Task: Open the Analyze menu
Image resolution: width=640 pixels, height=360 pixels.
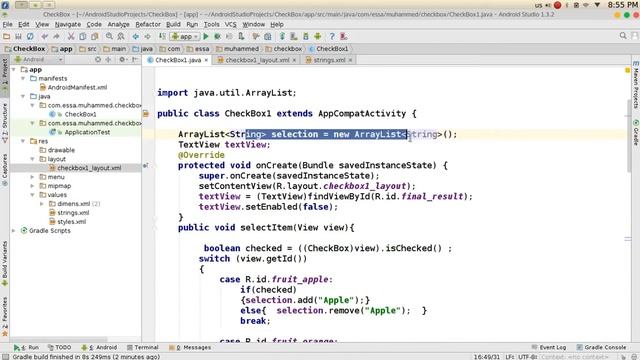Action: pos(118,24)
